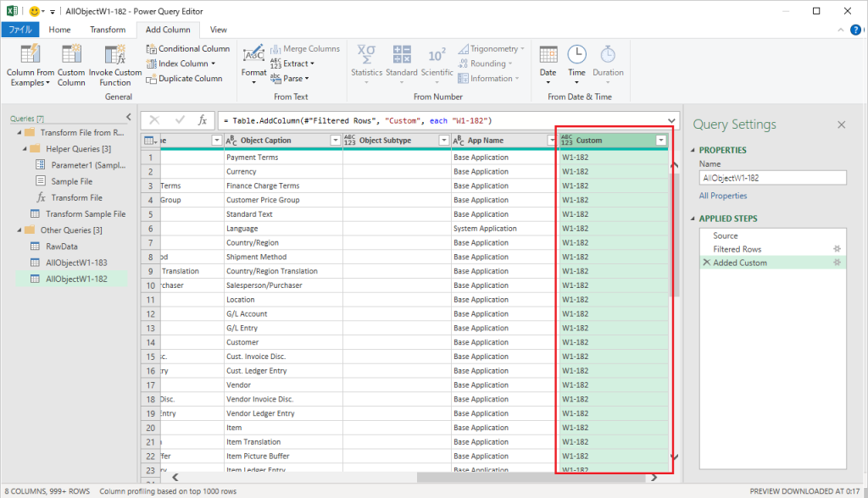Open gear settings for Added Custom step

click(837, 263)
